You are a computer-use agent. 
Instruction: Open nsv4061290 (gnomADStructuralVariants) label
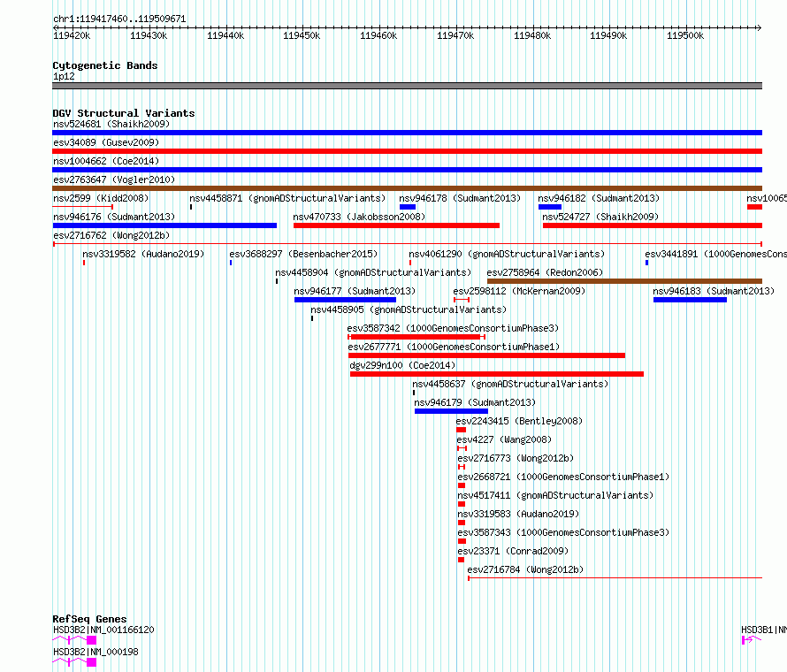click(507, 254)
